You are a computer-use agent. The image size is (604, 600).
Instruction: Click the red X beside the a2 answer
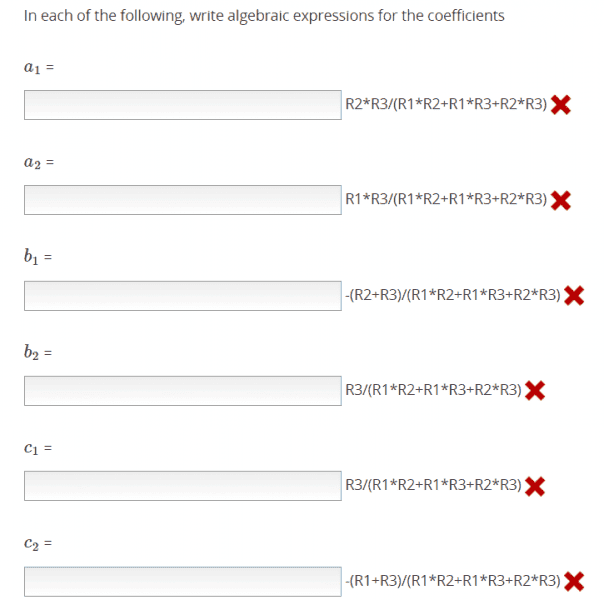[561, 200]
